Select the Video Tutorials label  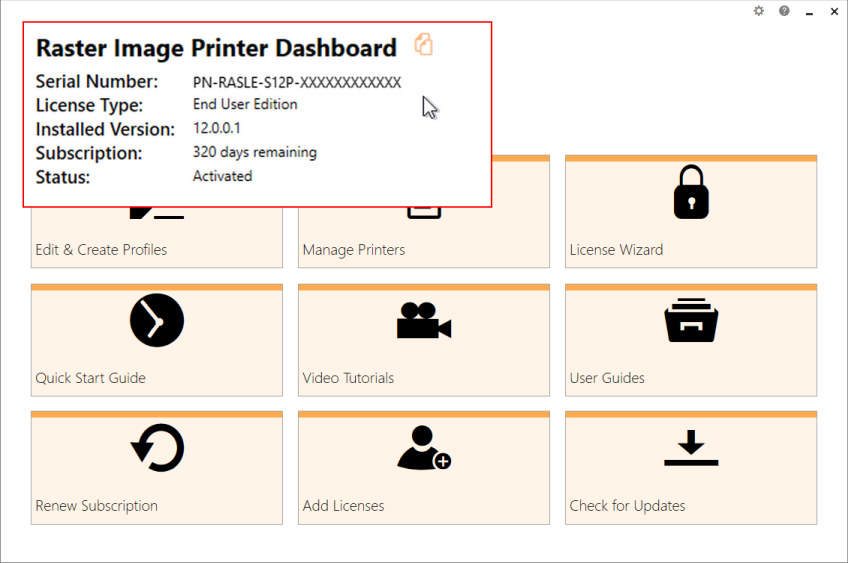click(348, 378)
